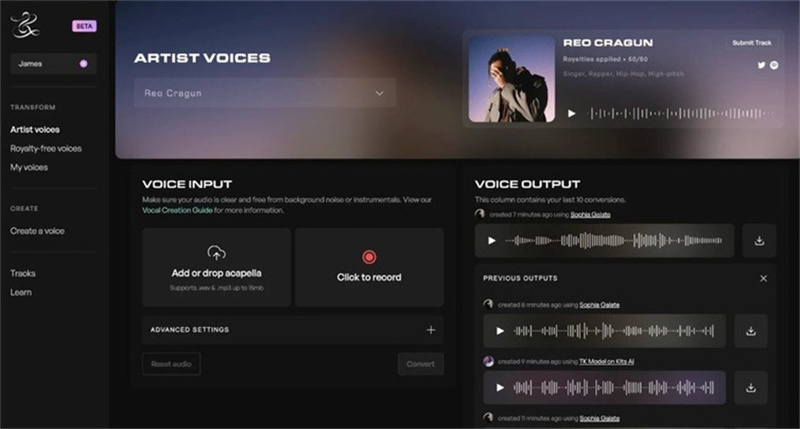Expand Advanced Settings with plus icon

(x=431, y=330)
